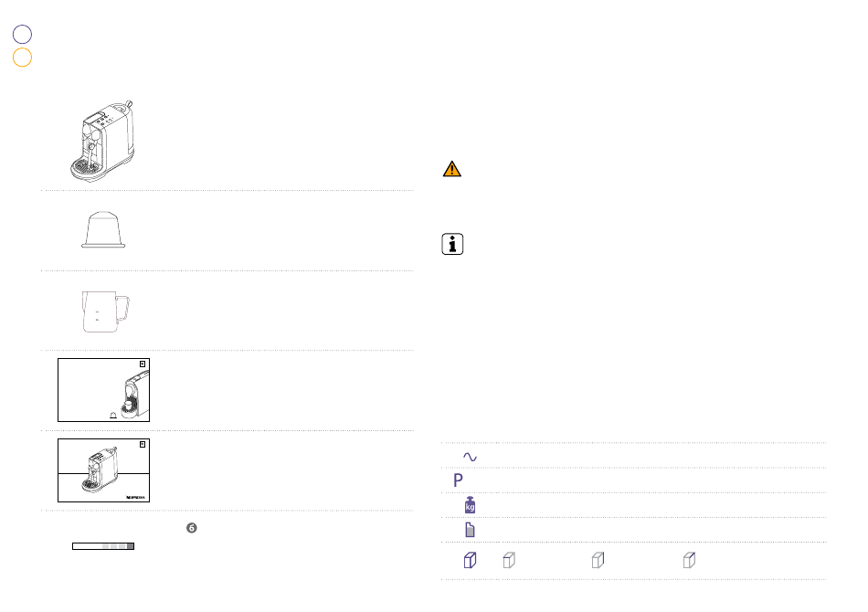
Task: Click the Nespresso logo in the brochure thumbnail
Action: click(135, 498)
